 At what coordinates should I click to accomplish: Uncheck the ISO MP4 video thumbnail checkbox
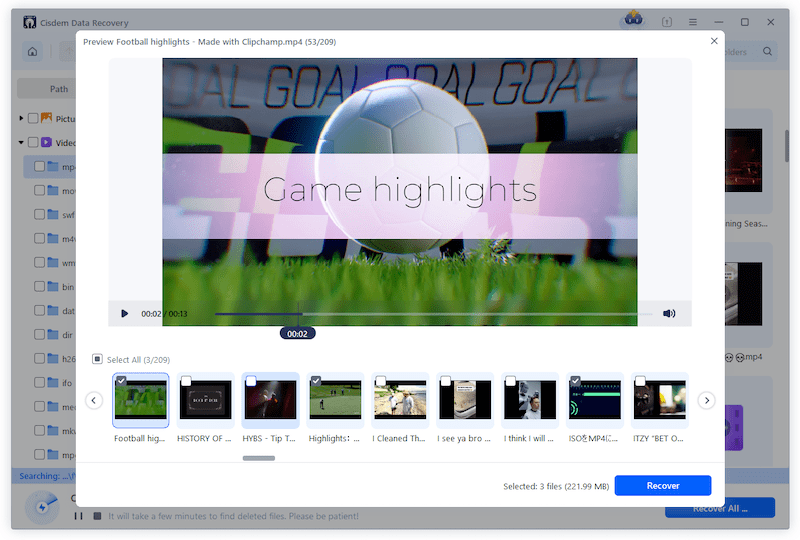point(575,381)
